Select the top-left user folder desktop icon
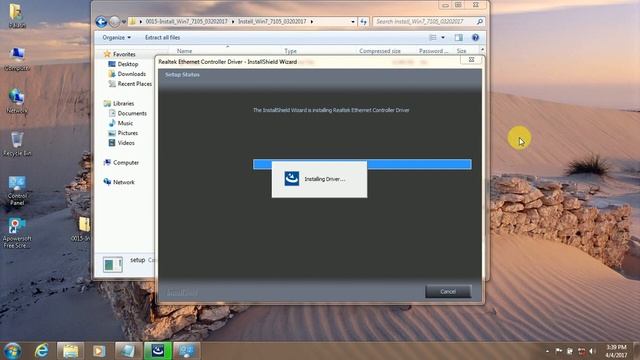This screenshot has height=360, width=640. coord(17,16)
